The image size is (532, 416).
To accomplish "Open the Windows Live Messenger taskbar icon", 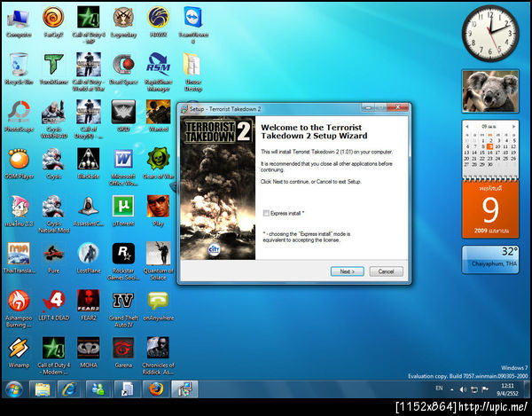I will [98, 389].
